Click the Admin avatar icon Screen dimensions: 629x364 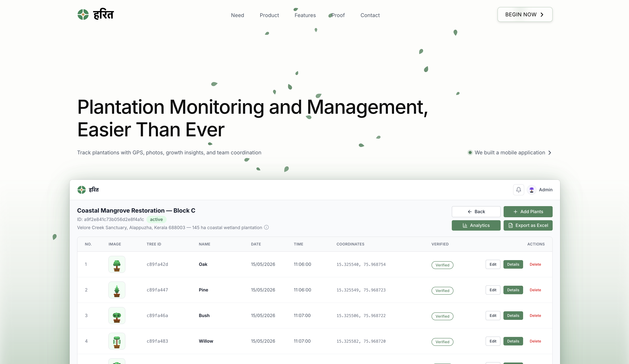(532, 190)
